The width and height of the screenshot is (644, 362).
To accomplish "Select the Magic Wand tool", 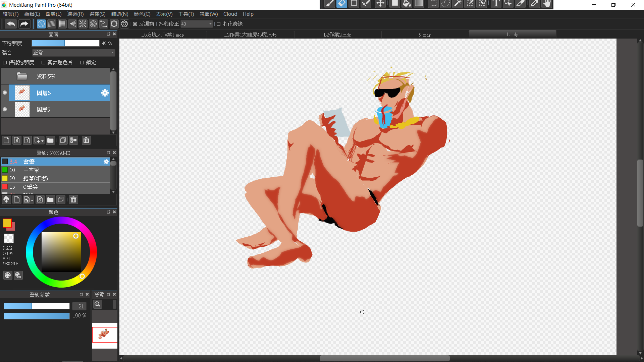I will (458, 4).
